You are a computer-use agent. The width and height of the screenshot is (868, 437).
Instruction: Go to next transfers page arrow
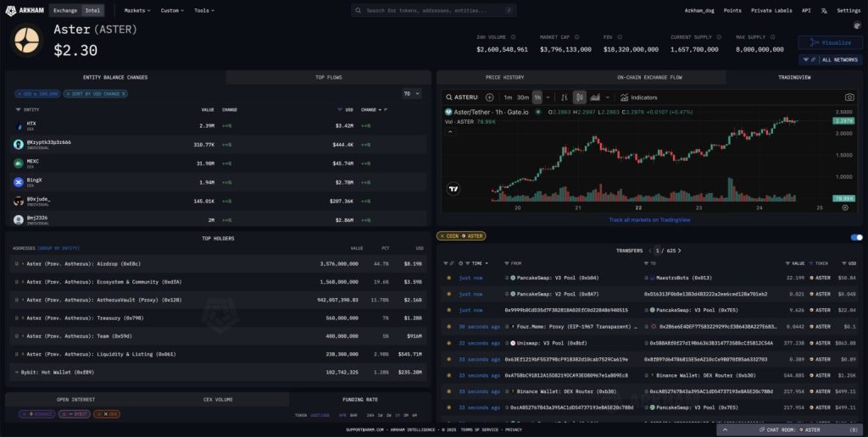coord(679,251)
